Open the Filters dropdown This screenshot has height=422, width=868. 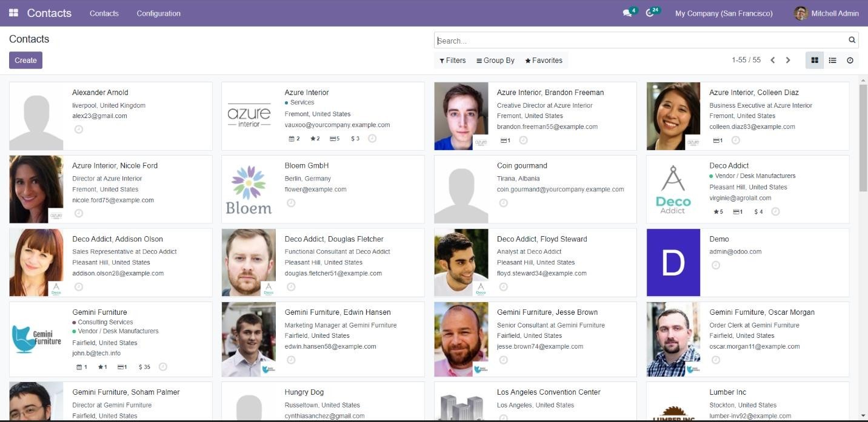pos(453,61)
